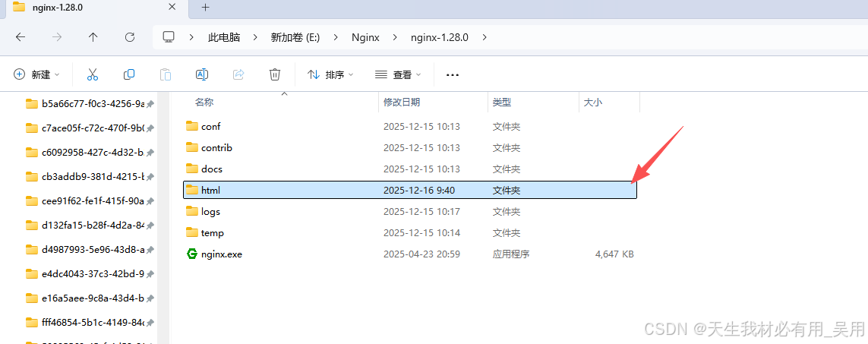Viewport: 868px width, 344px height.
Task: Expand chevron after computer icon in breadcrumb
Action: click(x=191, y=37)
